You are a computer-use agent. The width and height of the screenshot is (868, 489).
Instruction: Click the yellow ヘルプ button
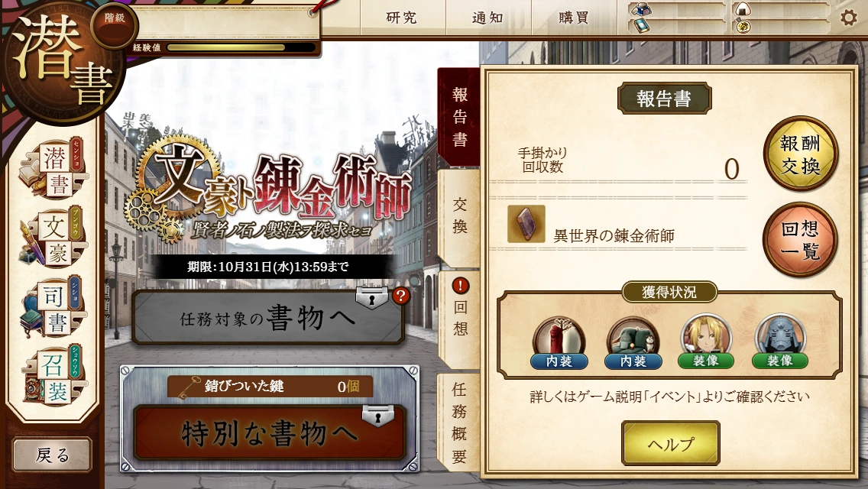pyautogui.click(x=670, y=443)
